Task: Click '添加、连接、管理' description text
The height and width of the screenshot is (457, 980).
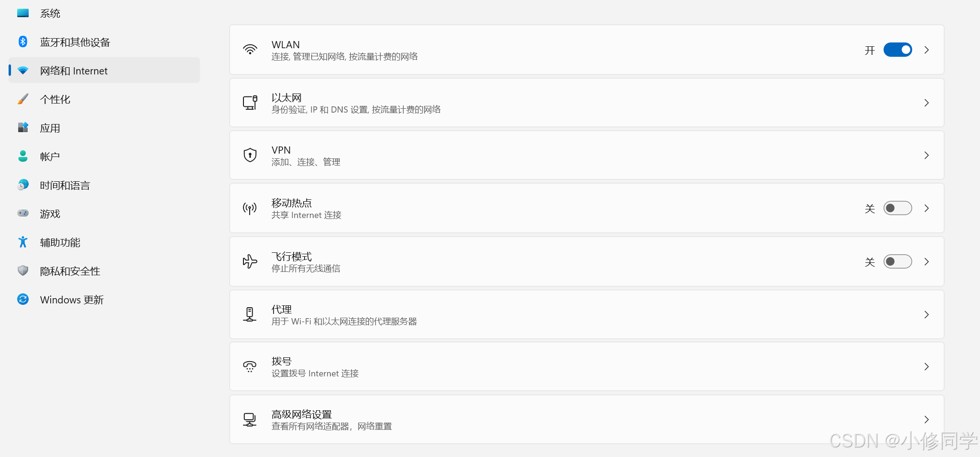Action: [x=306, y=162]
